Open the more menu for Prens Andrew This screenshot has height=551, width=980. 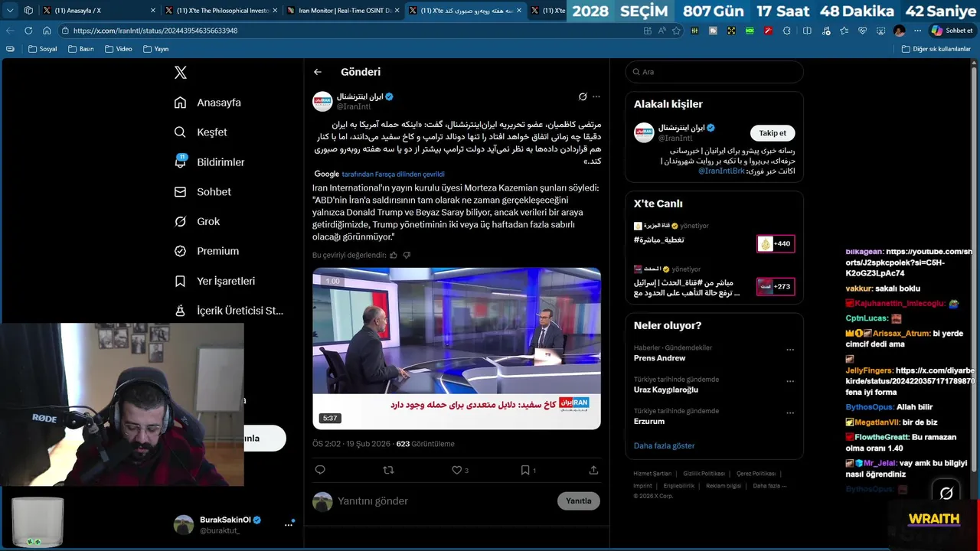[790, 350]
